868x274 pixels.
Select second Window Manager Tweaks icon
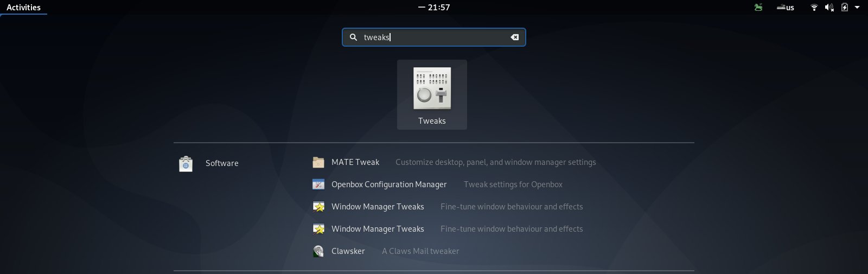[x=318, y=229]
